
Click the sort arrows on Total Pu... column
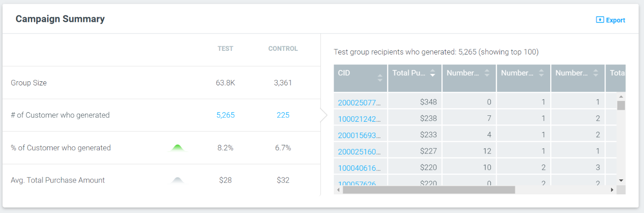tap(432, 73)
